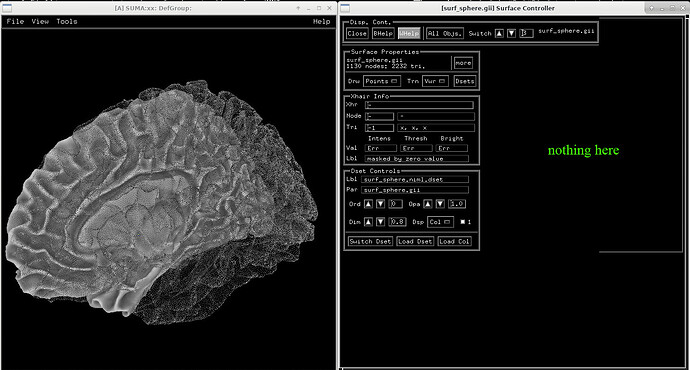Open the Tools menu

pyautogui.click(x=67, y=21)
